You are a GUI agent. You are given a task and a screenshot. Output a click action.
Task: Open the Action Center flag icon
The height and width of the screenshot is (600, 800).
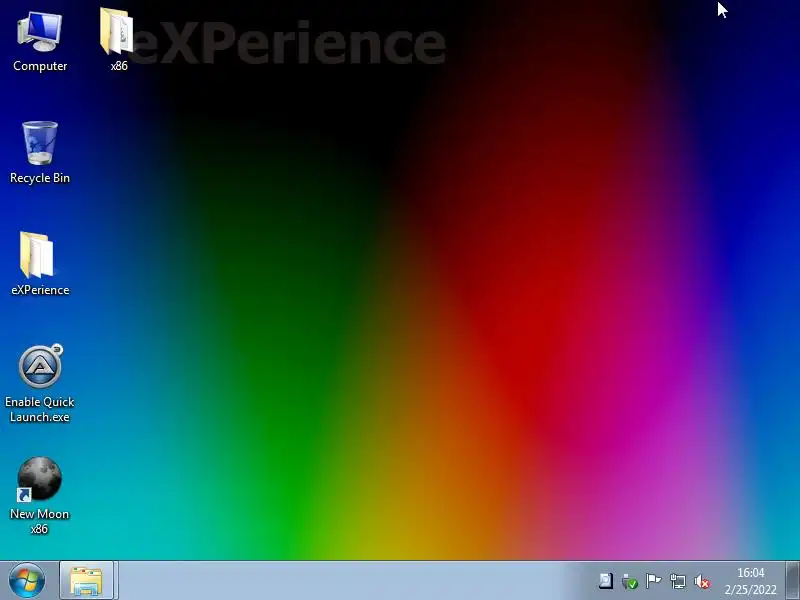click(x=654, y=581)
